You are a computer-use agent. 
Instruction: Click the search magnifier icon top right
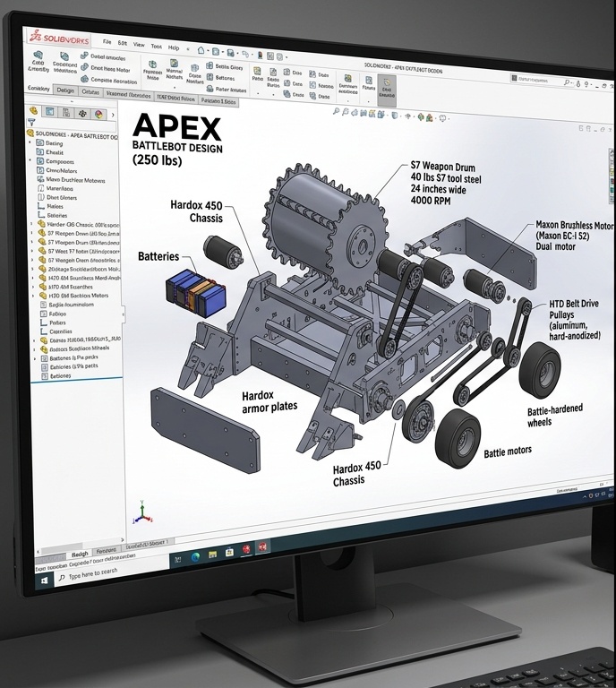567,82
